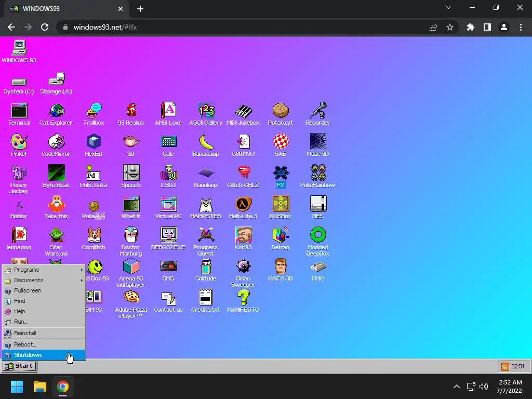Open Chrome profile avatar button
This screenshot has width=532, height=399.
point(504,27)
